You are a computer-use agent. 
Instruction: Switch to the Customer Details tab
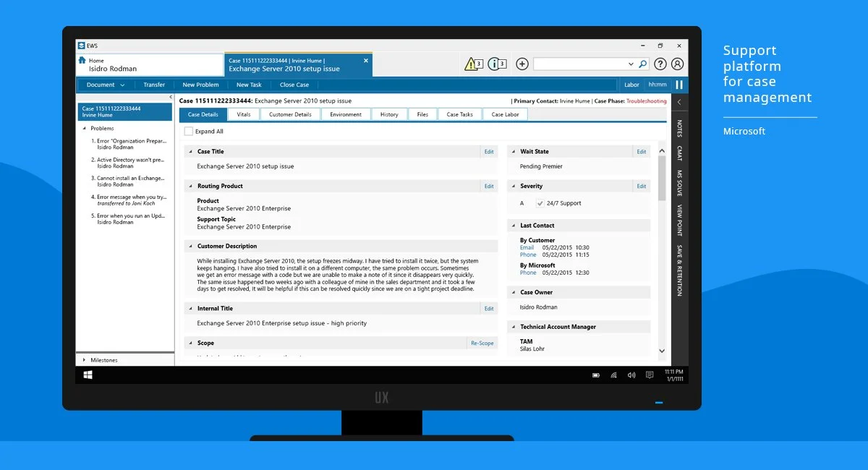[290, 114]
